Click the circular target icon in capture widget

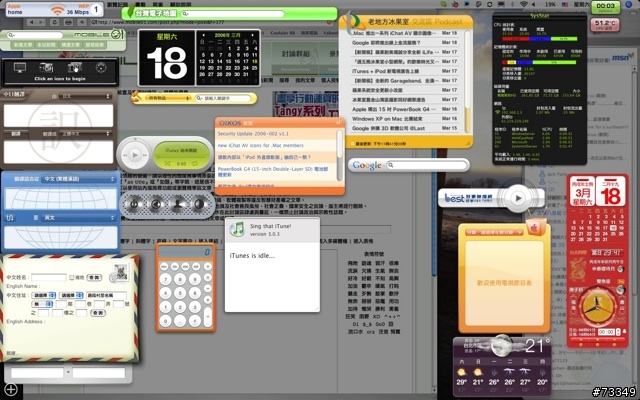101,67
